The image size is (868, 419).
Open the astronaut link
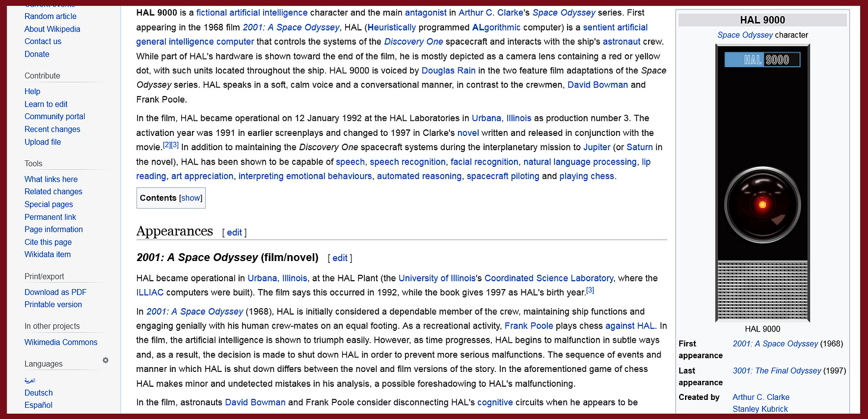(622, 42)
